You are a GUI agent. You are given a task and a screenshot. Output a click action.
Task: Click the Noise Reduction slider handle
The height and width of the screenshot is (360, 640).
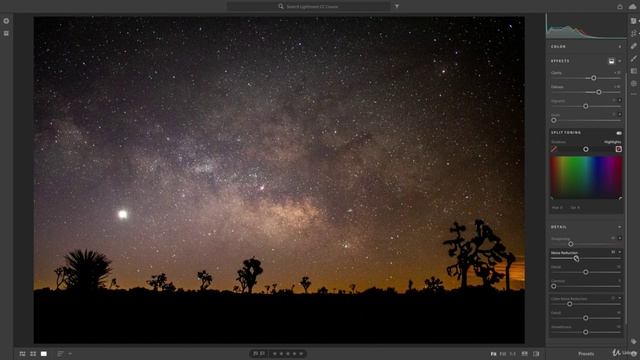[576, 258]
